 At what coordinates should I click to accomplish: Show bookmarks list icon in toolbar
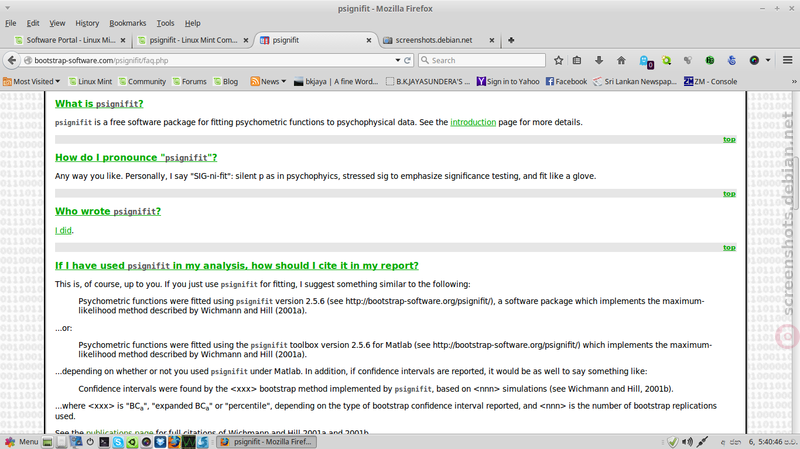(577, 60)
